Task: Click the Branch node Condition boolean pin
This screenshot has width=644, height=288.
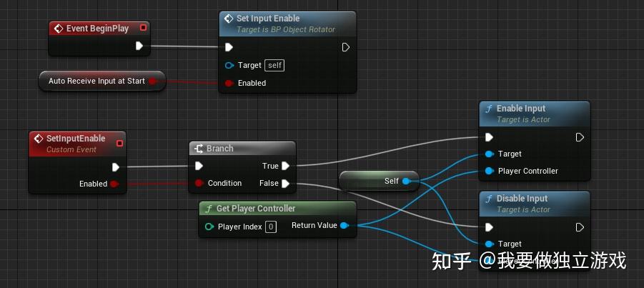Action: click(199, 183)
